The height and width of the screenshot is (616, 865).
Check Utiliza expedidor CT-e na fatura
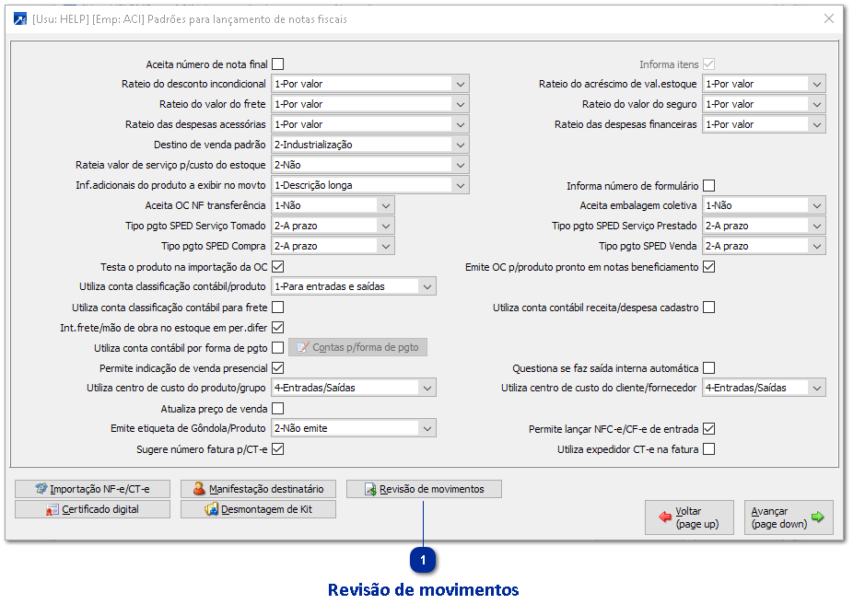click(x=709, y=449)
